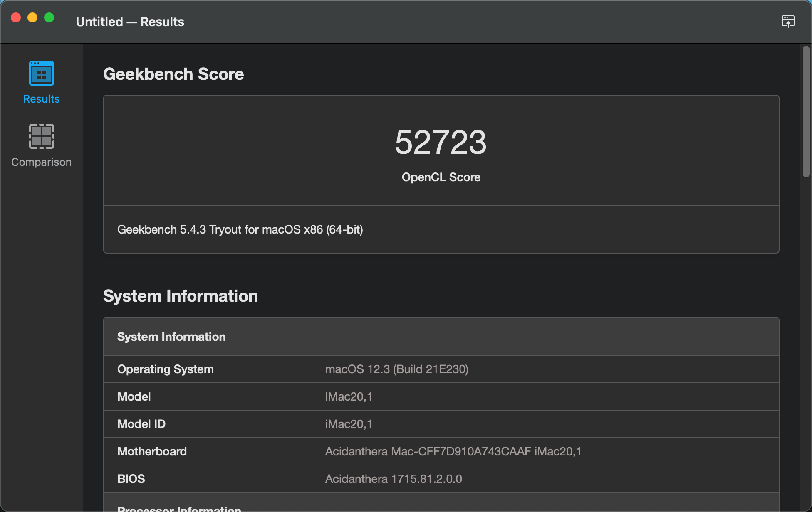The width and height of the screenshot is (812, 512).
Task: Click the green fullscreen window button
Action: (x=49, y=17)
